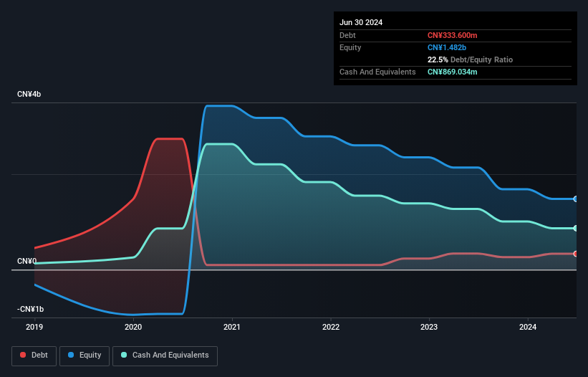Select the red Debt endpoint marker
Image resolution: width=588 pixels, height=377 pixels.
click(576, 254)
